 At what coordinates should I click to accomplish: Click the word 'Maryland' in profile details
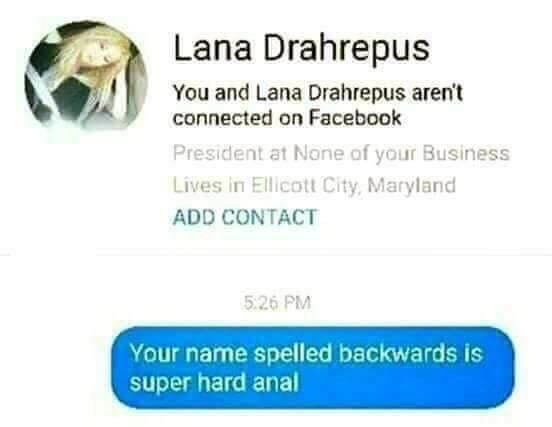click(412, 185)
